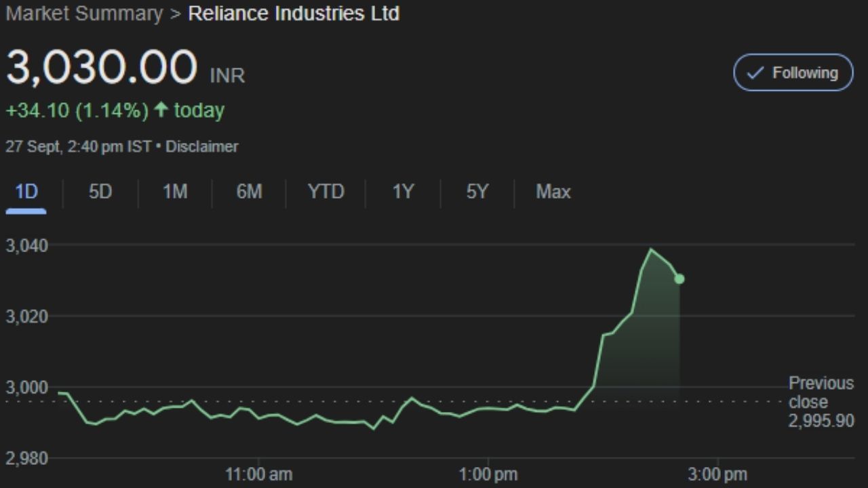The image size is (868, 488).
Task: Click the 1:00 pm time label
Action: tap(488, 474)
